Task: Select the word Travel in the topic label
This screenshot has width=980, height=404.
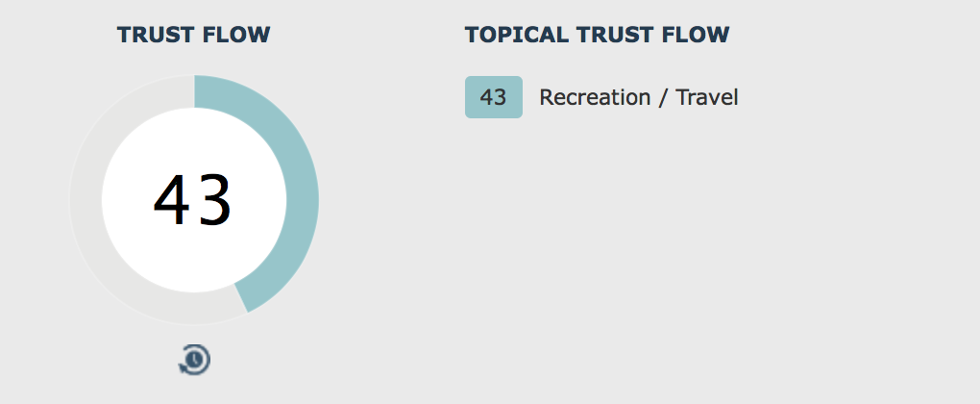Action: pyautogui.click(x=707, y=97)
